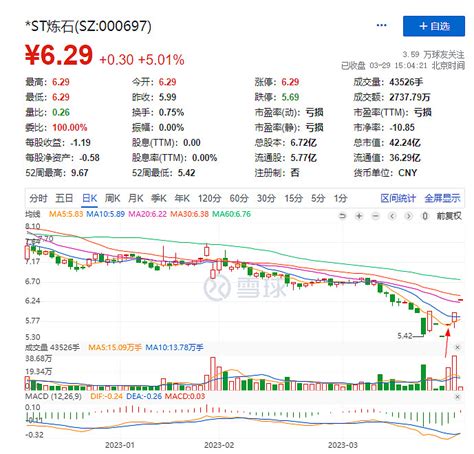Select the 年K chart tab

pyautogui.click(x=182, y=198)
